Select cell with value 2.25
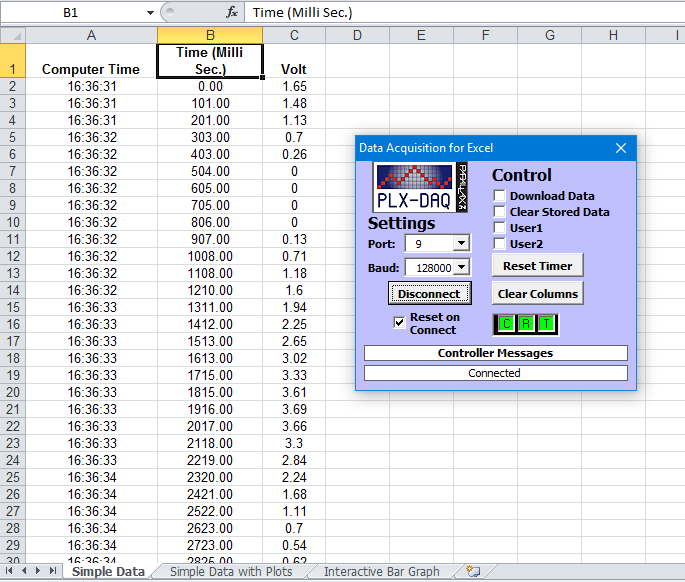Viewport: 685px width, 582px height. point(294,324)
